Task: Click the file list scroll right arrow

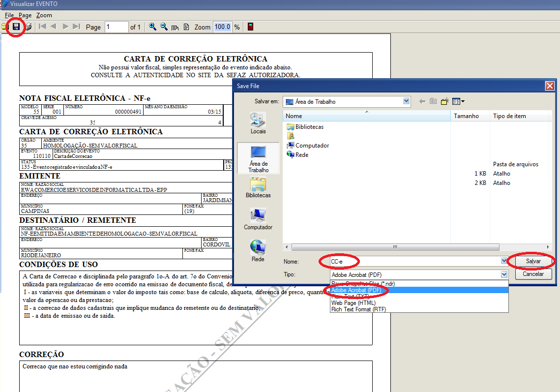Action: (548, 247)
